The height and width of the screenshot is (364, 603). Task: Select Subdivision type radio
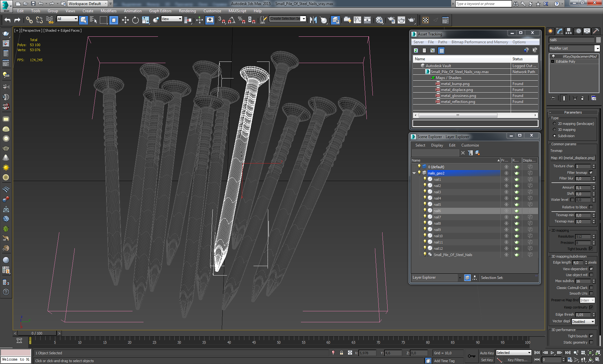(x=554, y=136)
